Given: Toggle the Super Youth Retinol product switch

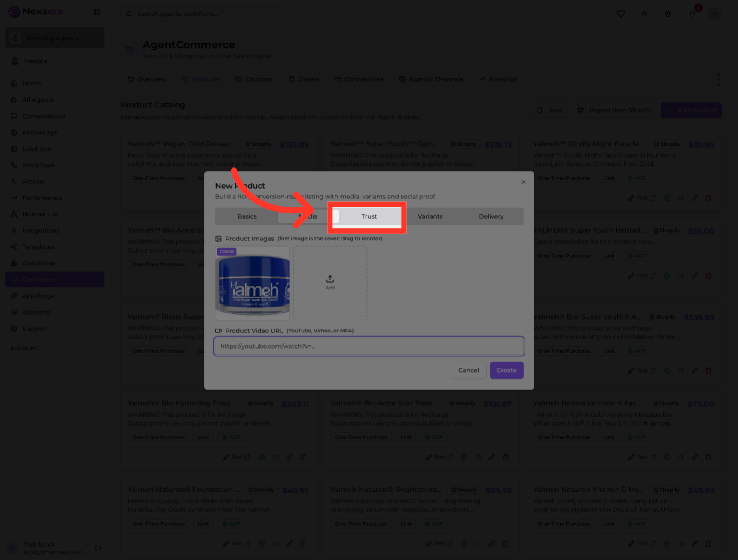Looking at the screenshot, I should pyautogui.click(x=681, y=276).
